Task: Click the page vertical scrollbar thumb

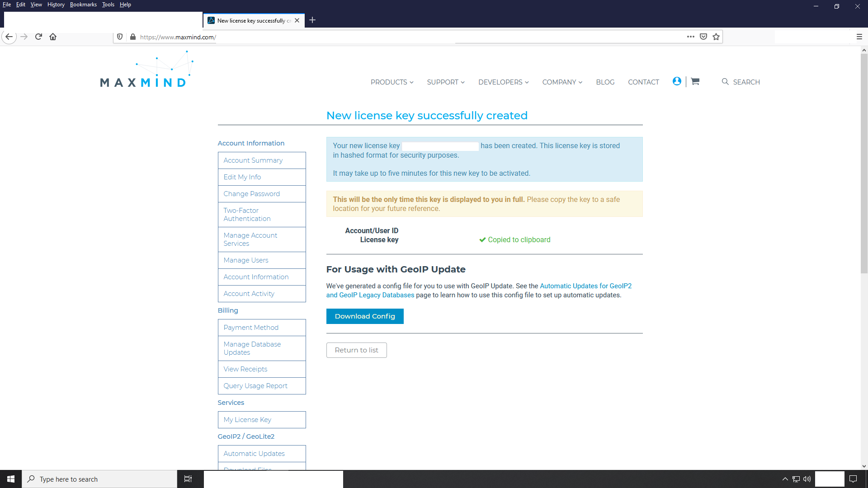Action: 864,164
